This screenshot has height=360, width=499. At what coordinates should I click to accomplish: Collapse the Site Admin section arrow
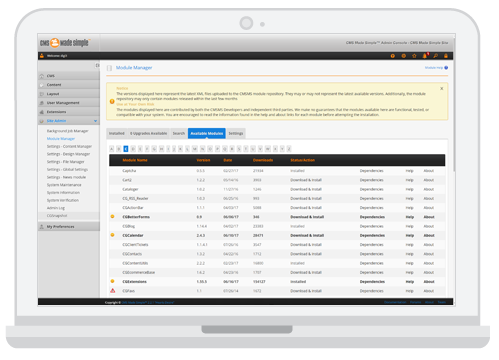click(x=96, y=121)
